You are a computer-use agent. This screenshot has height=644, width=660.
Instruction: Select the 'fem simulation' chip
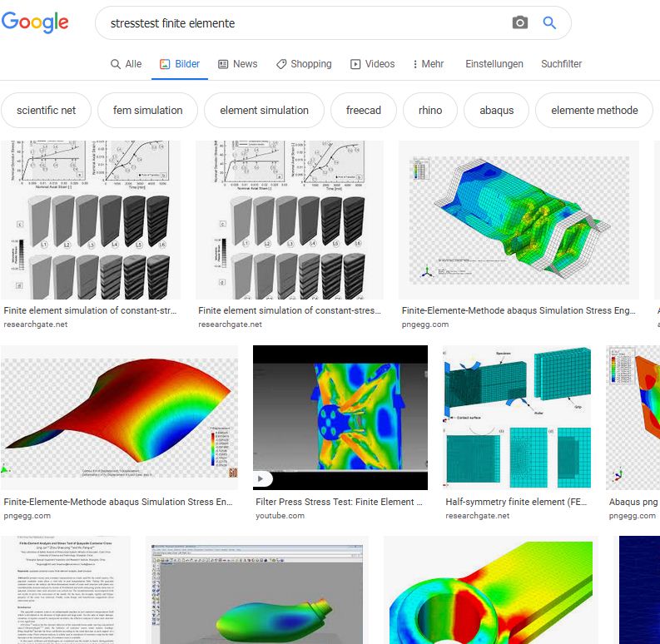[147, 110]
